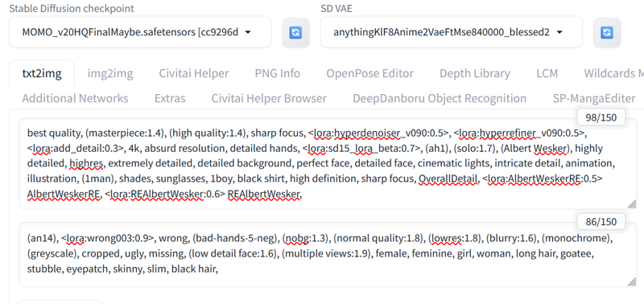Refresh the SD VAE list
644x304 pixels.
(x=607, y=32)
